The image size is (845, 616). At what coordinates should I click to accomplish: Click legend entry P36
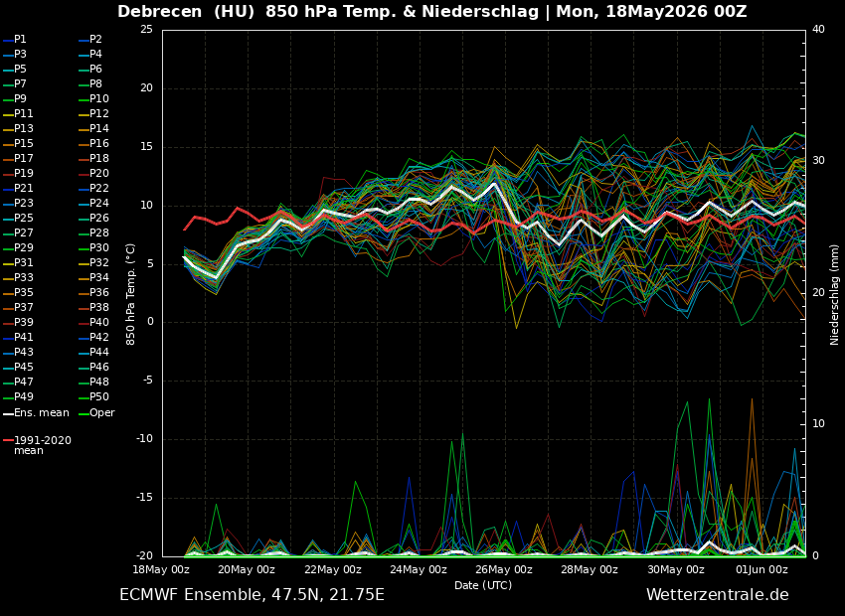point(93,292)
